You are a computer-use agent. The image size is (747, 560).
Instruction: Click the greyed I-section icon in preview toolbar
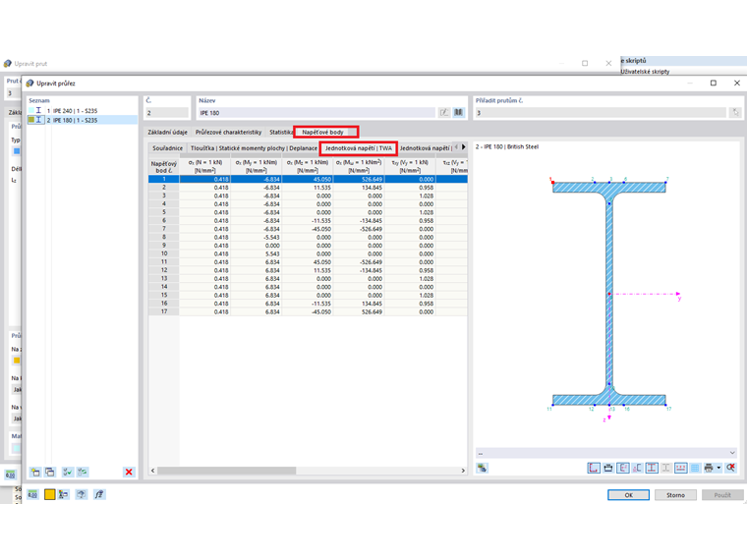(x=666, y=468)
